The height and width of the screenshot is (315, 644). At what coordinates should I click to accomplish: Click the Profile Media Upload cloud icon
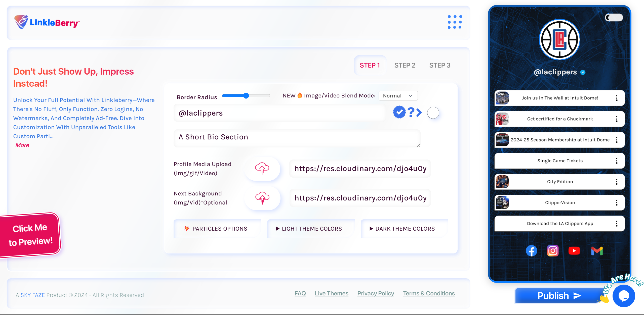(x=262, y=169)
